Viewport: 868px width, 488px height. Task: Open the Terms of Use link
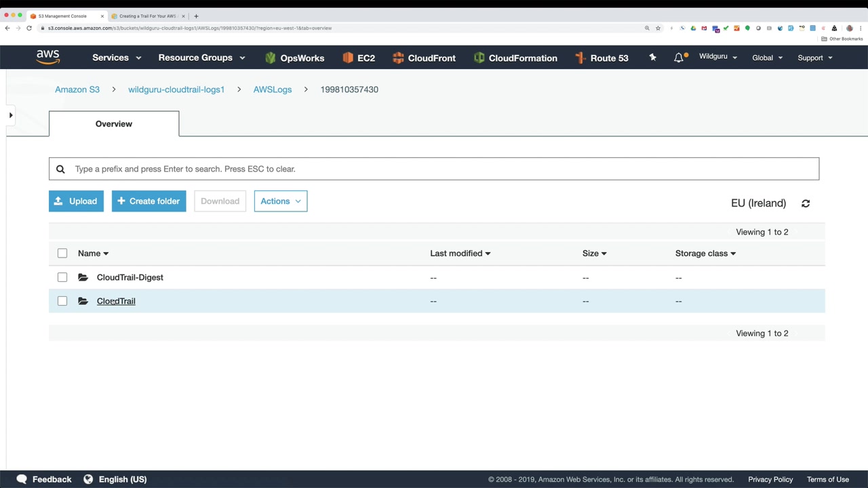[x=828, y=479]
